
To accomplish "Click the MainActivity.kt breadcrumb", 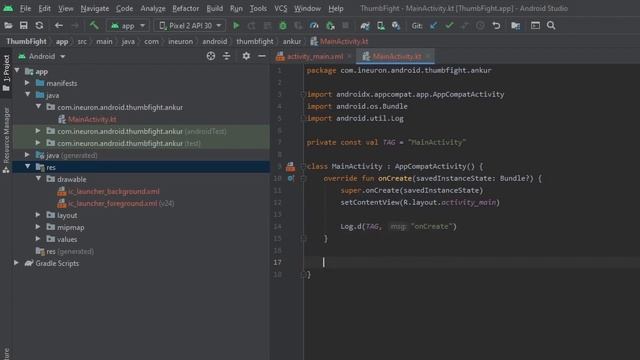I will 344,41.
